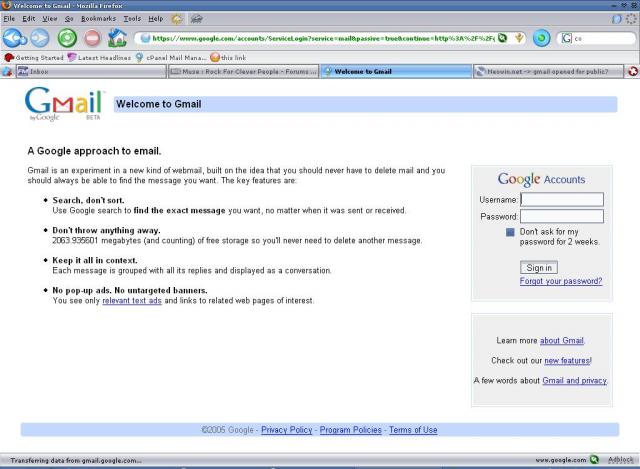Open the Getting Started bookmark
The height and width of the screenshot is (469, 640).
pyautogui.click(x=33, y=58)
